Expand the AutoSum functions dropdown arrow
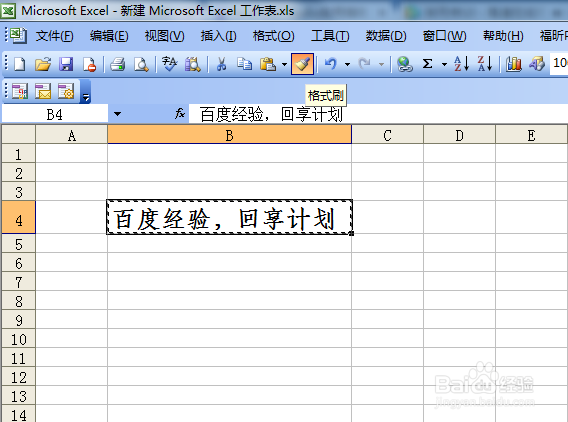The image size is (568, 422). coord(444,64)
